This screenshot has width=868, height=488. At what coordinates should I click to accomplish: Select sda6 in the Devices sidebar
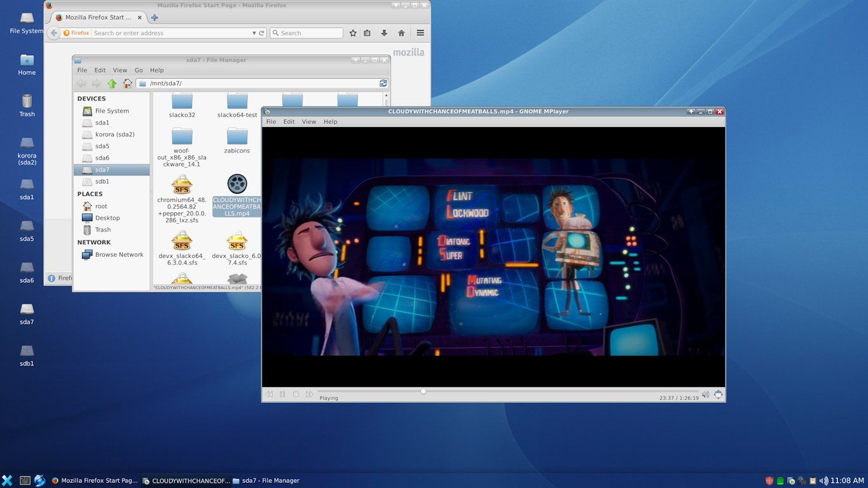[102, 158]
